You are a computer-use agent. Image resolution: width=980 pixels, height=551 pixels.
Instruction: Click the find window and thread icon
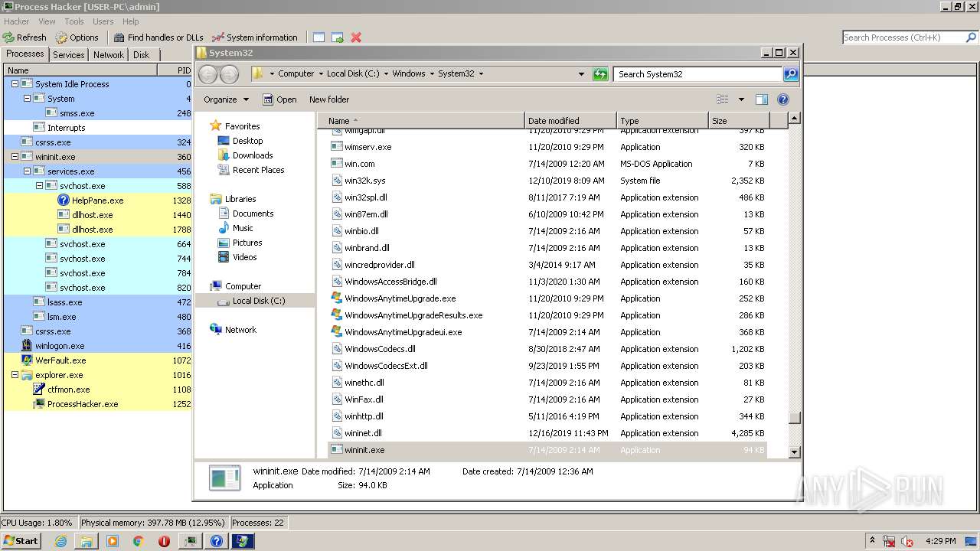pyautogui.click(x=338, y=37)
